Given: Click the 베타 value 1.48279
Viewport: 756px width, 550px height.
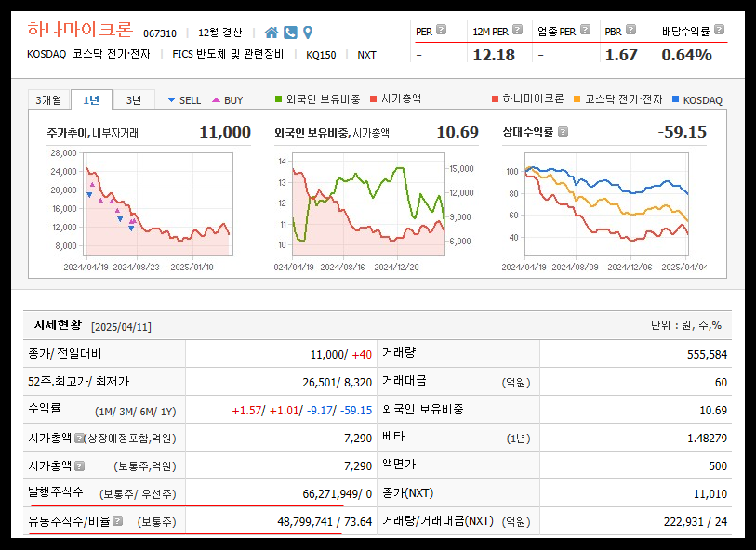Looking at the screenshot, I should tap(708, 439).
